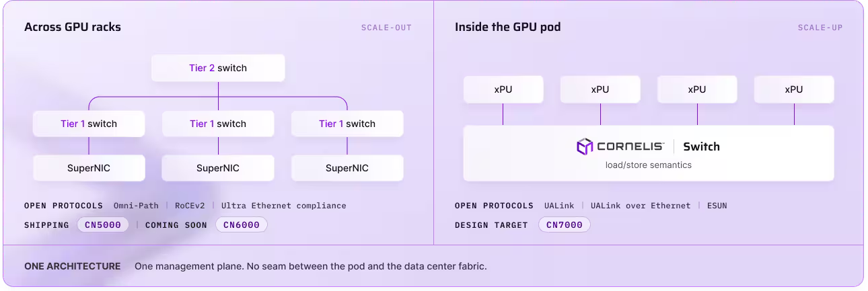Click the rightmost SuperNIC box
868x291 pixels.
pos(347,168)
